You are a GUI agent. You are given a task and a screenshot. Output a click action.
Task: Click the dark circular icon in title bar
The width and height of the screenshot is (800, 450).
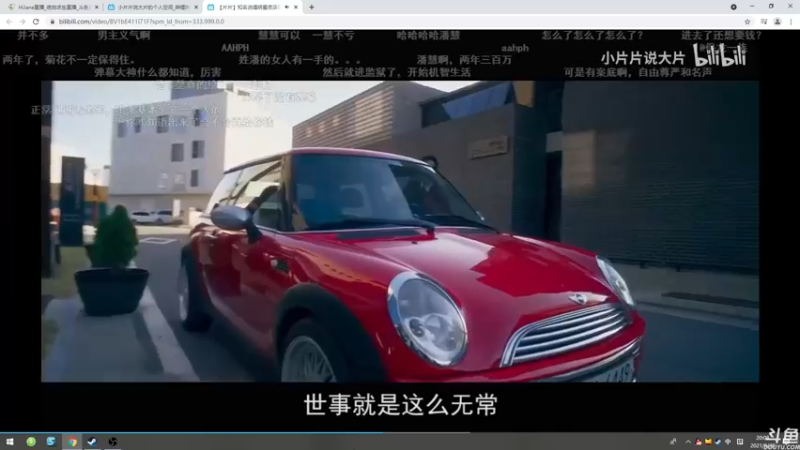coord(733,7)
